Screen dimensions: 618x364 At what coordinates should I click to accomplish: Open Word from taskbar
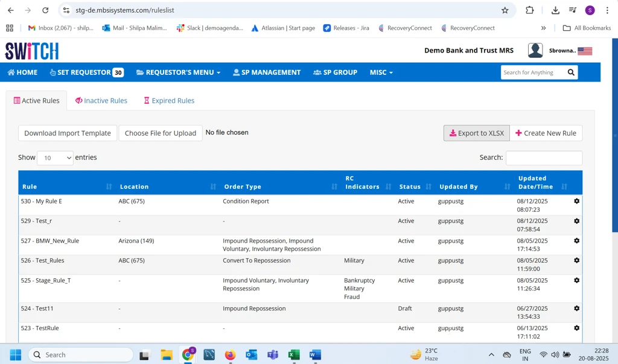coord(315,355)
